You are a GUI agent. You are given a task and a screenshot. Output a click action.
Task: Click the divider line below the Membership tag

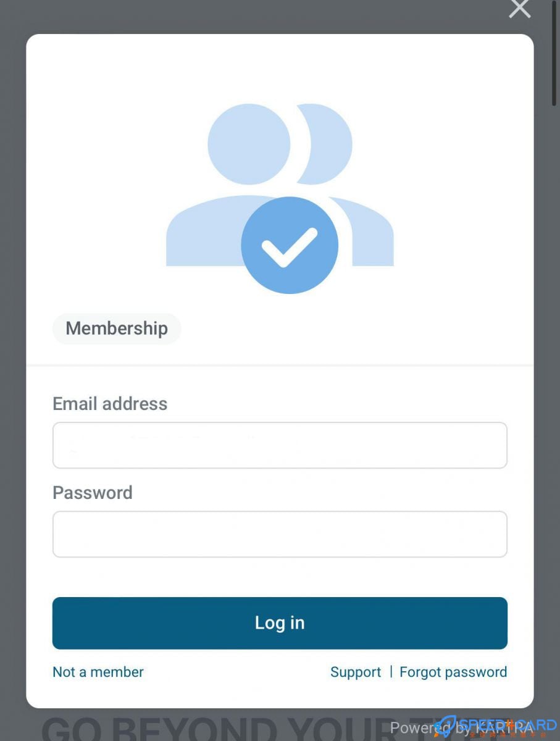click(280, 366)
